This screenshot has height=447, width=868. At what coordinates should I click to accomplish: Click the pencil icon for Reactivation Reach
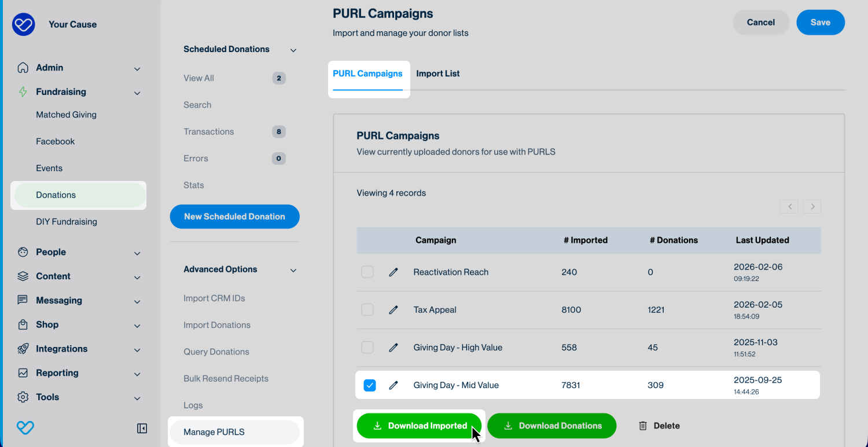pos(393,272)
